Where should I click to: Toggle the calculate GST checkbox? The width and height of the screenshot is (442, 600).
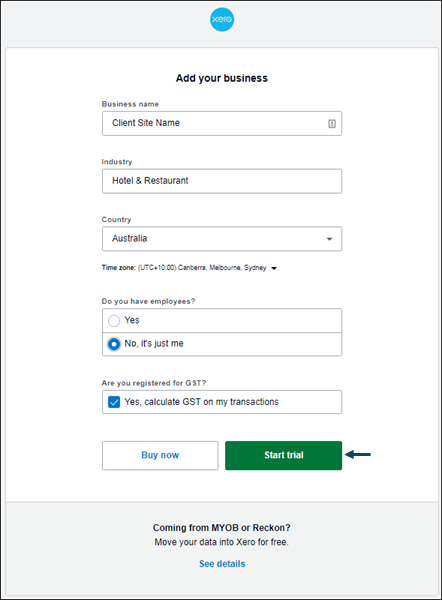(x=114, y=402)
